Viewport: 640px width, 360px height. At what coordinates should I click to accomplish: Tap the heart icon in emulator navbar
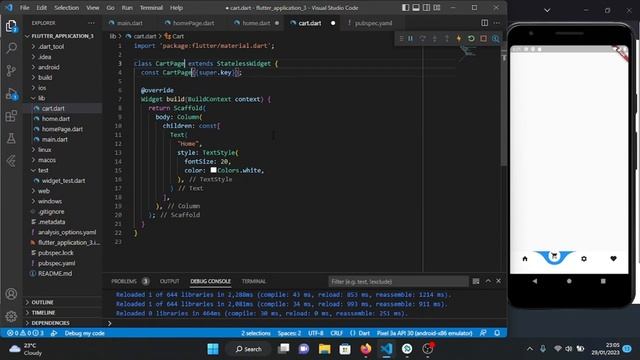coord(613,258)
